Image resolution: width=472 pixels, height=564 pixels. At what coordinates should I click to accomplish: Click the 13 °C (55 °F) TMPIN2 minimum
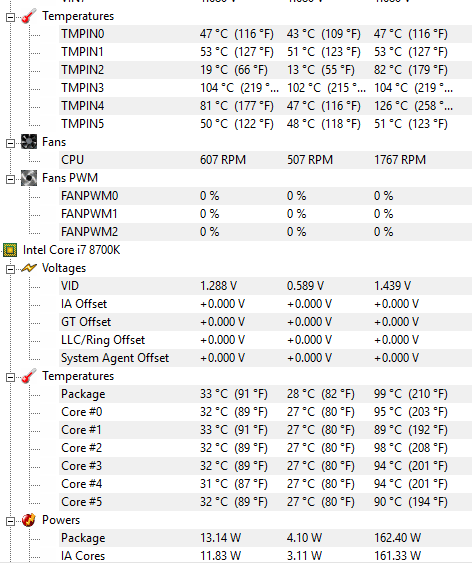pyautogui.click(x=321, y=70)
